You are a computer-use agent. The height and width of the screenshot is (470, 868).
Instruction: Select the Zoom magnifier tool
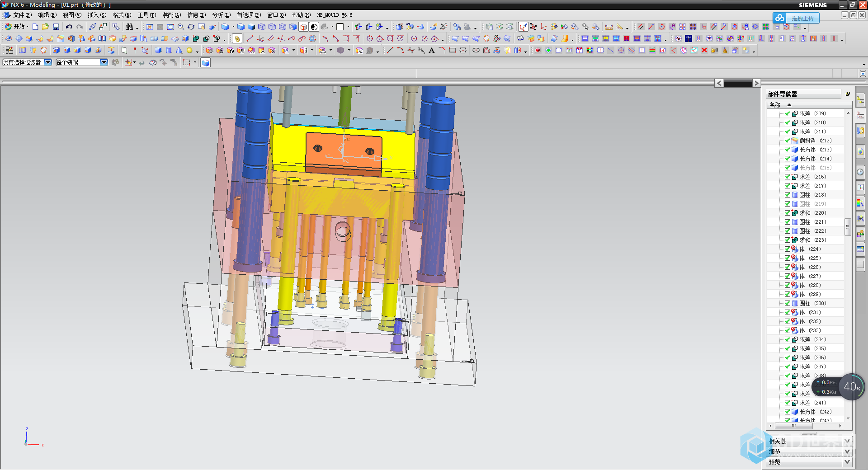click(x=181, y=27)
